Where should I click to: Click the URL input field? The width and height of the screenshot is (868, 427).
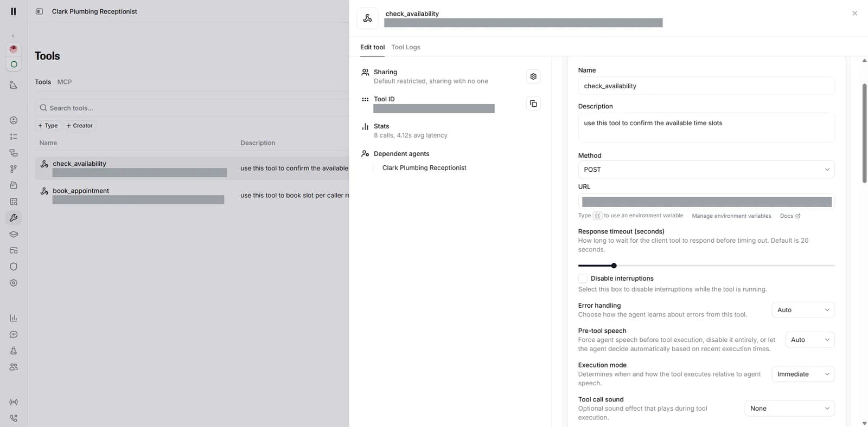(706, 202)
